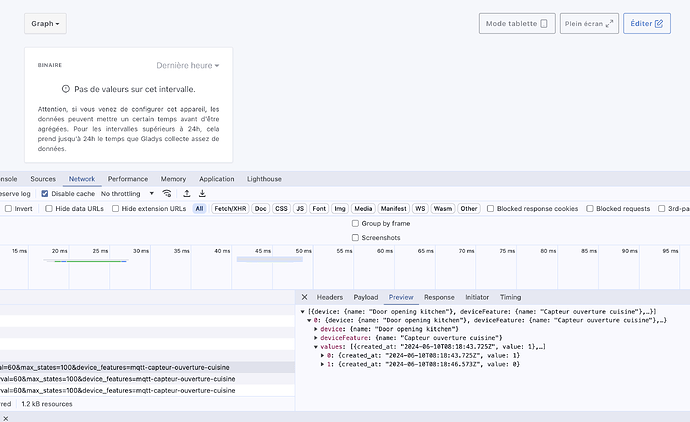
Task: Click the highlighted timeline overview selection
Action: [x=270, y=260]
